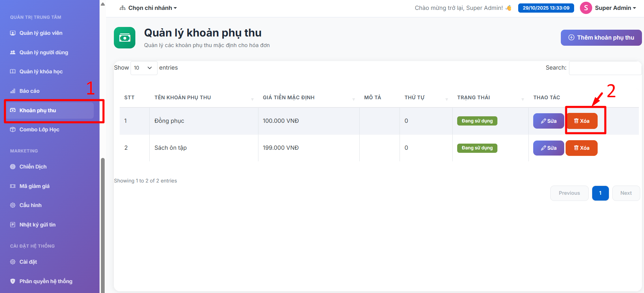Edit the Đồng phục row with Sửa
Screen dimensions: 644x293
coord(548,121)
